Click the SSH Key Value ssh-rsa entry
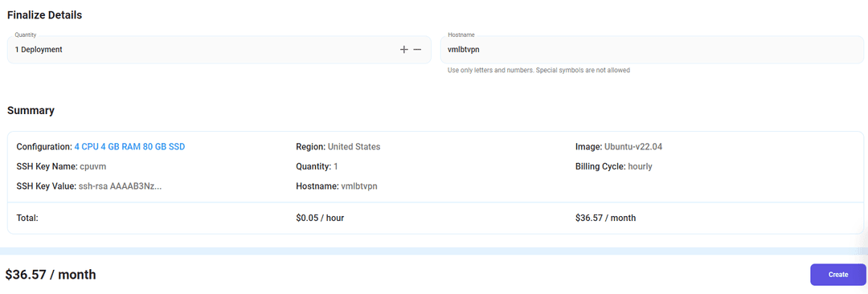868x294 pixels. [x=89, y=186]
